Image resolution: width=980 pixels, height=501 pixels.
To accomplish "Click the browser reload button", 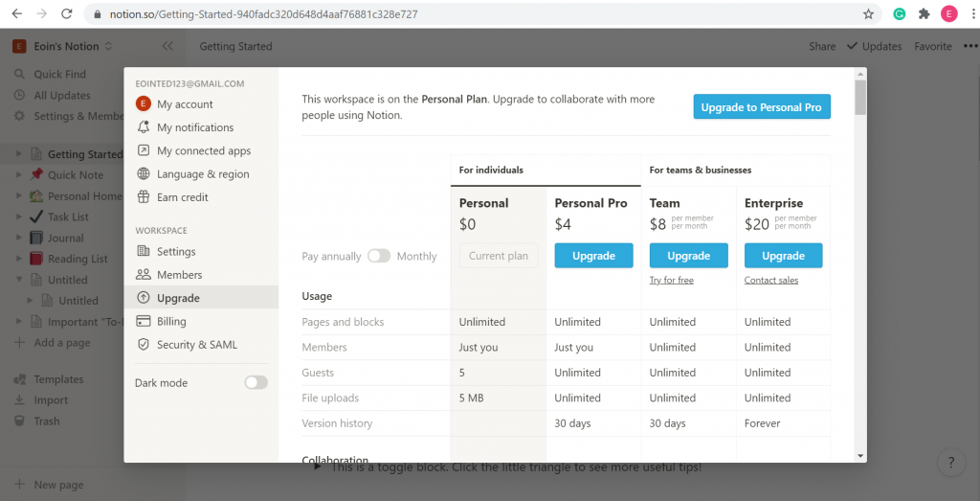I will click(x=68, y=13).
